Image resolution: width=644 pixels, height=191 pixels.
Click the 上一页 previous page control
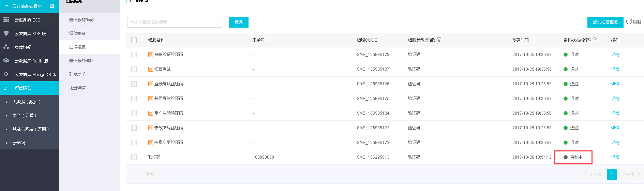pyautogui.click(x=593, y=174)
